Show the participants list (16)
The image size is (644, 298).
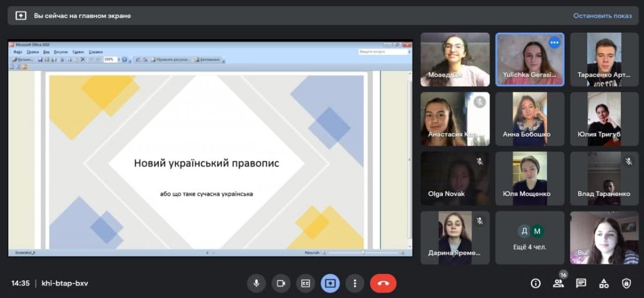[558, 284]
